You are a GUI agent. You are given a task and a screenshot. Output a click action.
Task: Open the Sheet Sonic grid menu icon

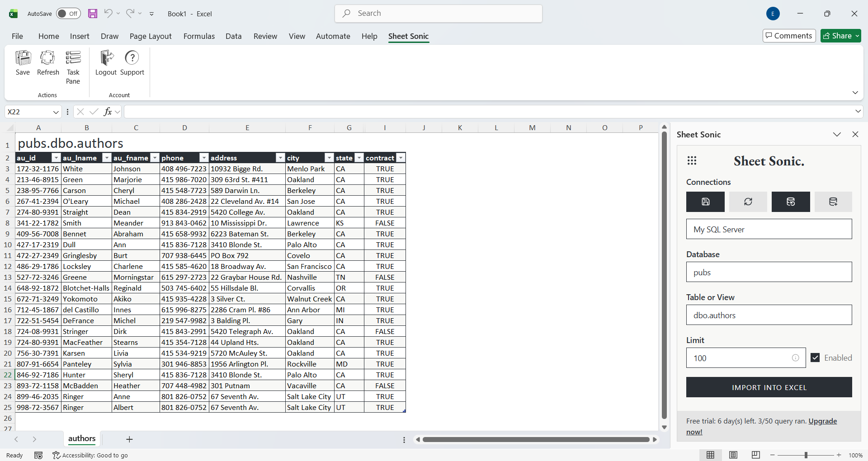tap(692, 160)
